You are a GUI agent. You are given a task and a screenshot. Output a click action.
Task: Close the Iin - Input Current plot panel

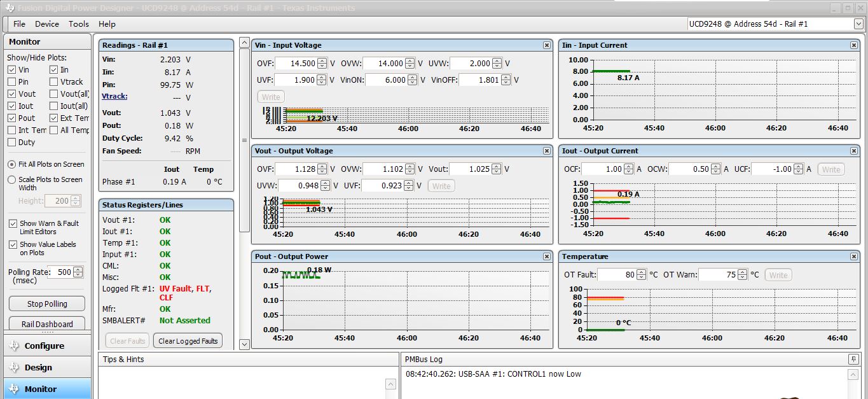click(x=854, y=45)
